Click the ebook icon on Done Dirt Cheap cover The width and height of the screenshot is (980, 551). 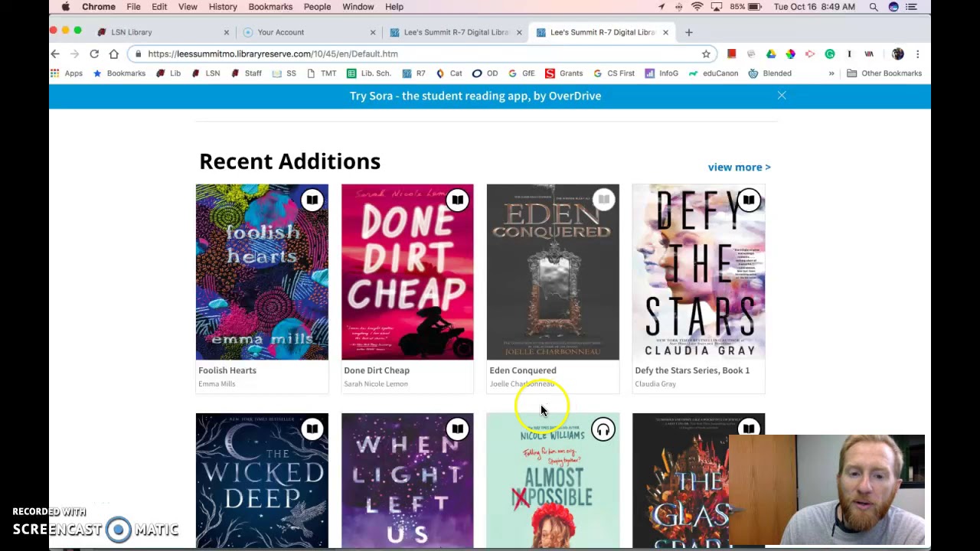point(457,201)
